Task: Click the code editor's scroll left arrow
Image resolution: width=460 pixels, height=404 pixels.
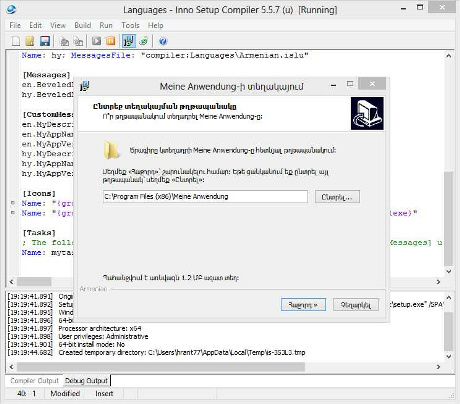Action: pos(12,282)
